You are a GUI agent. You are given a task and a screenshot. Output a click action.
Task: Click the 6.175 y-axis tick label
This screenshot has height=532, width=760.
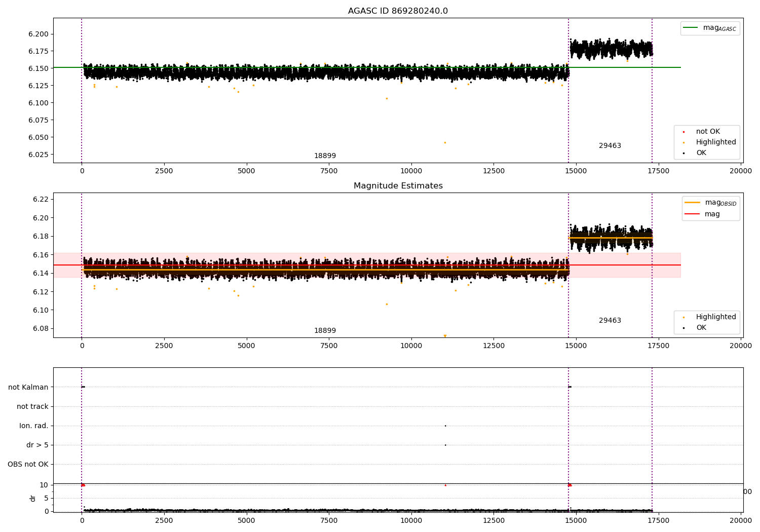(x=39, y=52)
